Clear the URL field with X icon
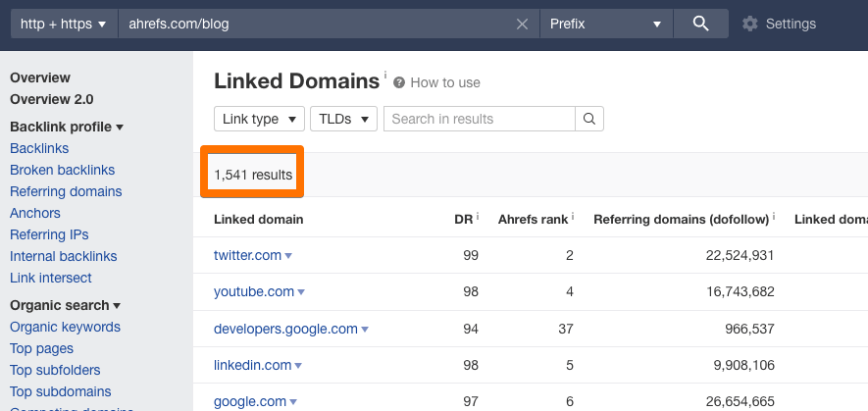 point(522,24)
